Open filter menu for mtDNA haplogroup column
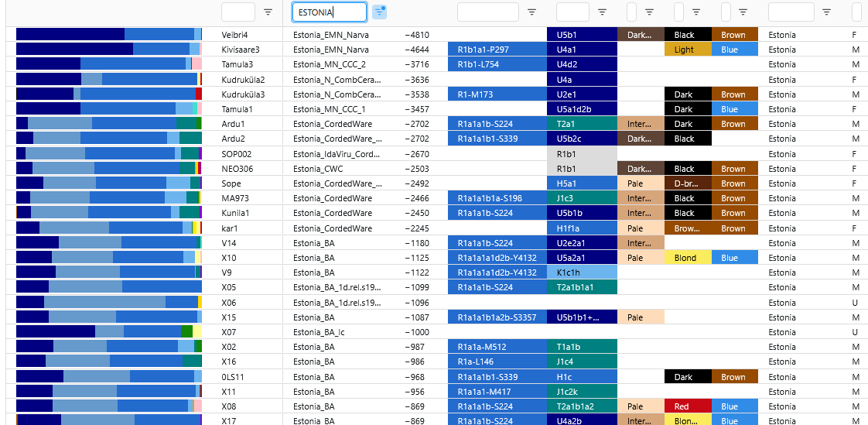 [x=602, y=12]
